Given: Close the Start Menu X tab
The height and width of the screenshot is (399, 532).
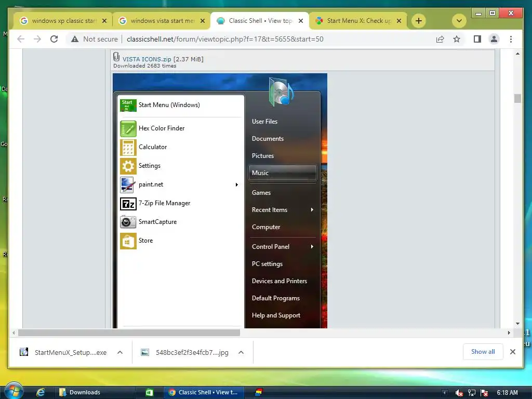Looking at the screenshot, I should (399, 21).
